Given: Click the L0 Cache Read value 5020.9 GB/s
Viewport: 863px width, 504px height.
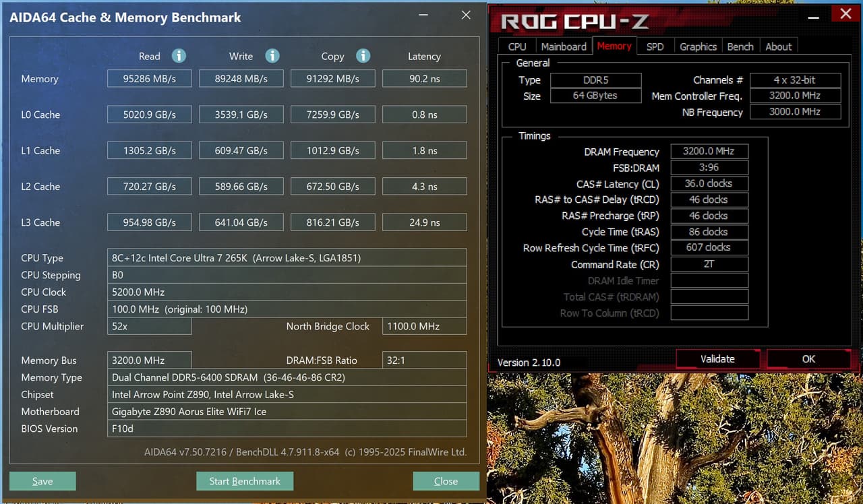Looking at the screenshot, I should 150,115.
